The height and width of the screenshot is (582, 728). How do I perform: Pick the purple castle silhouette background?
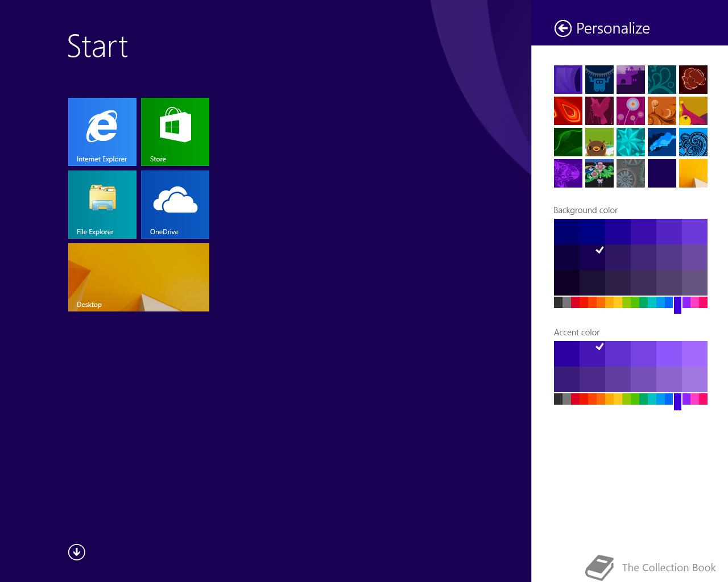pos(631,80)
